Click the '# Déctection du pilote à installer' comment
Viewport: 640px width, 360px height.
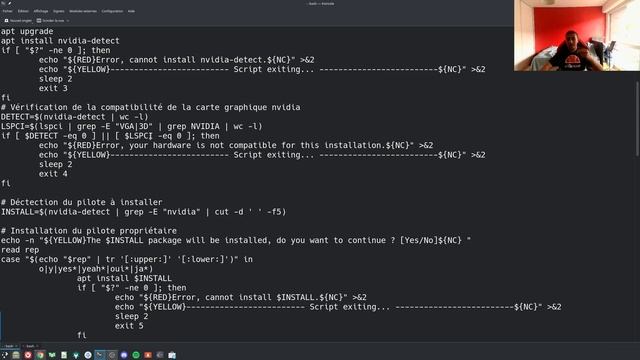[x=81, y=202]
